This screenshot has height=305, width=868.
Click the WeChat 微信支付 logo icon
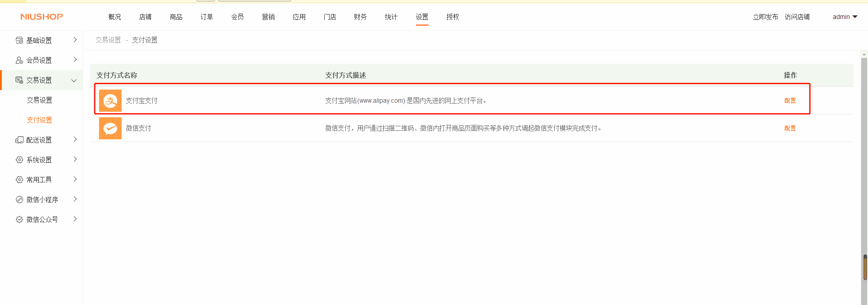click(x=110, y=128)
